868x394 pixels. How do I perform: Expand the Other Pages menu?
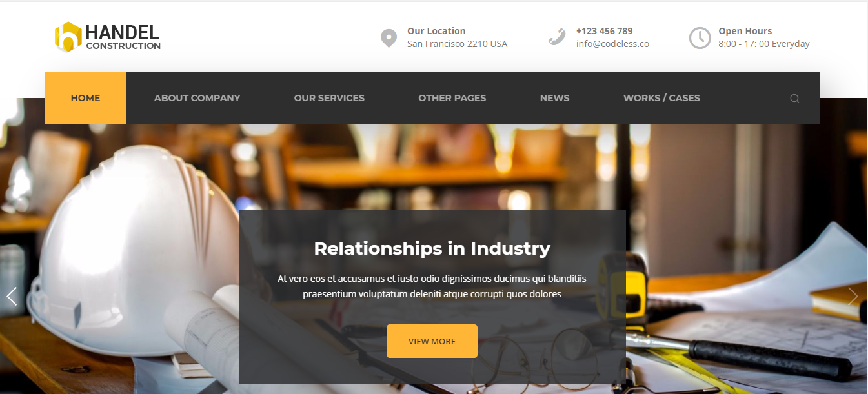pyautogui.click(x=452, y=98)
